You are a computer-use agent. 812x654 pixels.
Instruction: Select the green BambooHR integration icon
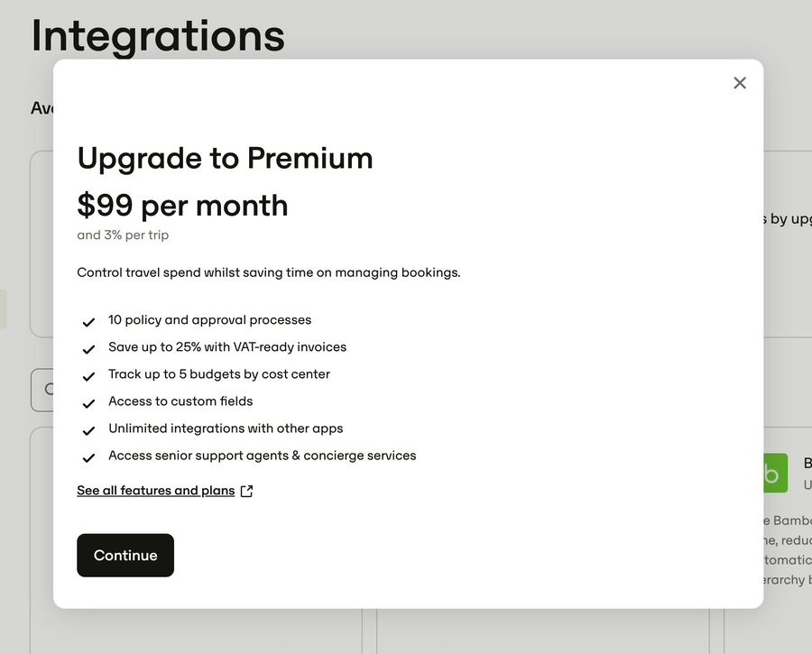[x=774, y=473]
